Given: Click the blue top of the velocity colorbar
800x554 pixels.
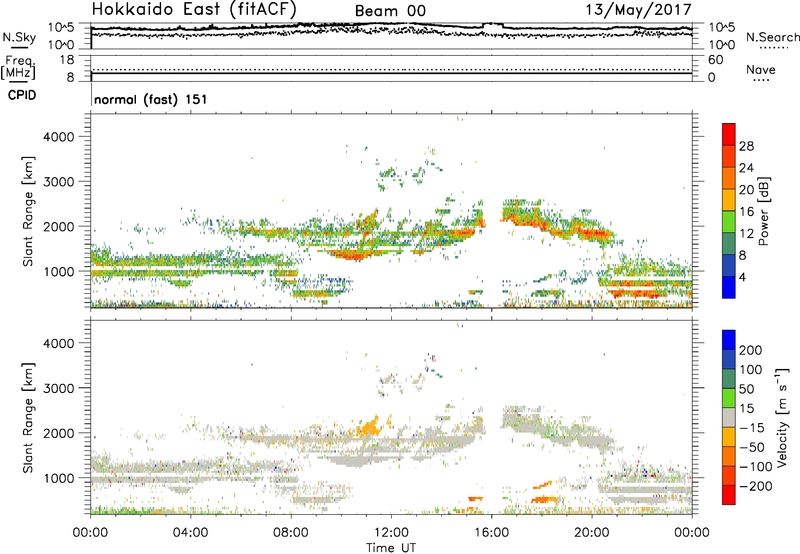Looking at the screenshot, I should pyautogui.click(x=729, y=340).
